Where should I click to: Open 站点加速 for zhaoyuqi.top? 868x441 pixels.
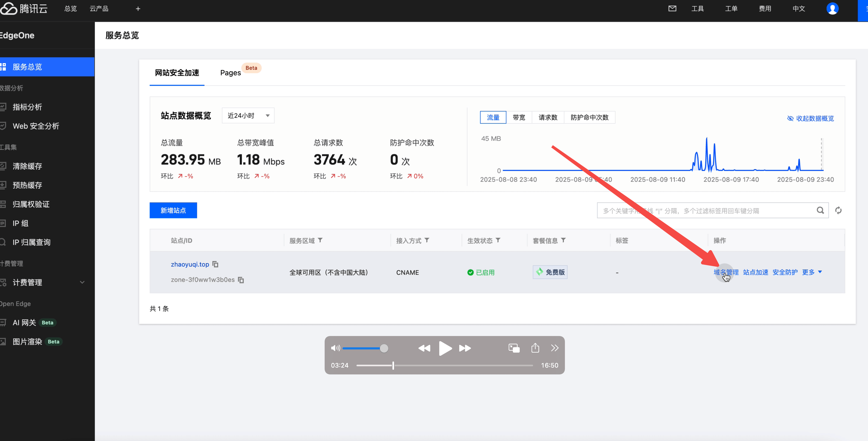pos(755,272)
